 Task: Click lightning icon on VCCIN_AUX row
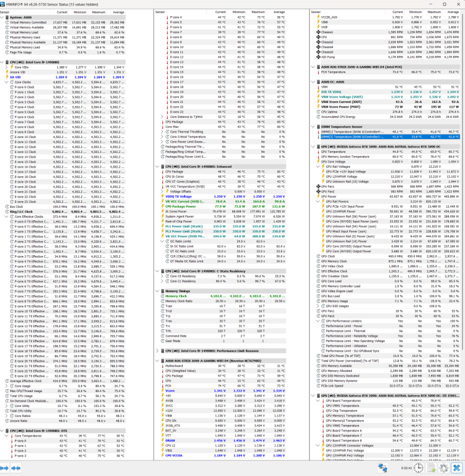tap(319, 17)
